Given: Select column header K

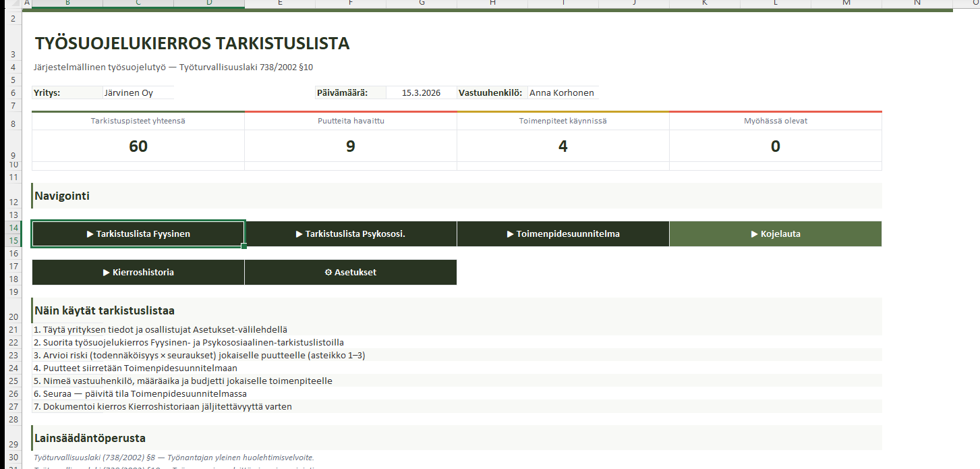Looking at the screenshot, I should pyautogui.click(x=705, y=3).
